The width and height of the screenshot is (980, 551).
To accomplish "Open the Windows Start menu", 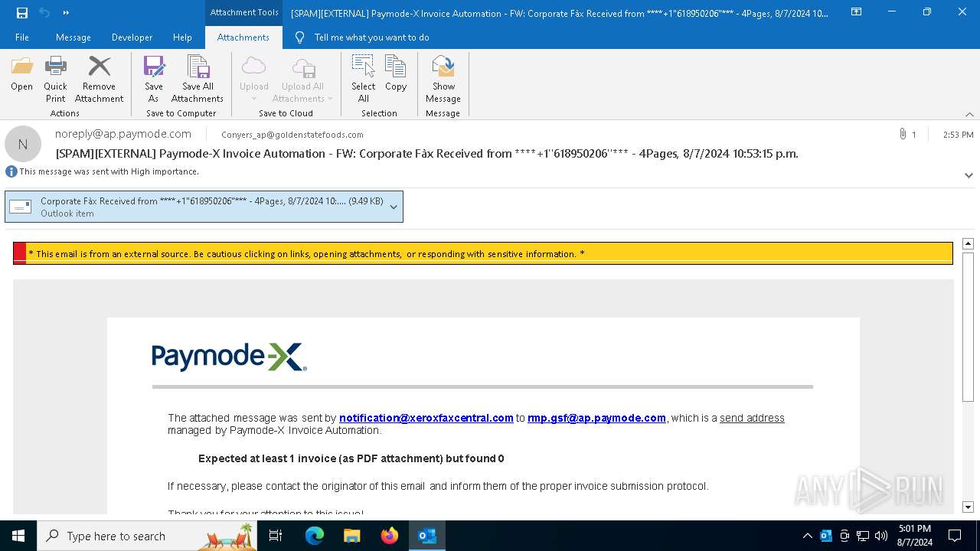I will pos(18,536).
